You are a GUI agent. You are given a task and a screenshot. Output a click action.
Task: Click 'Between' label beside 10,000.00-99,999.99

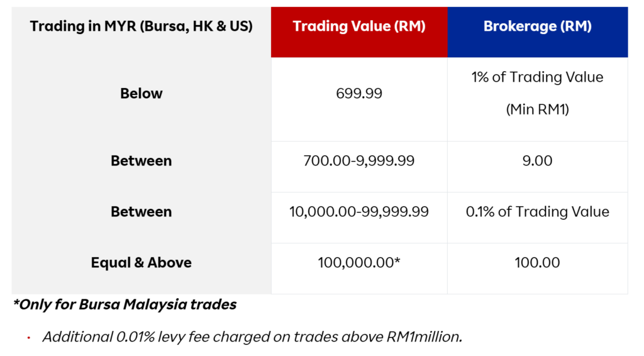pos(141,211)
